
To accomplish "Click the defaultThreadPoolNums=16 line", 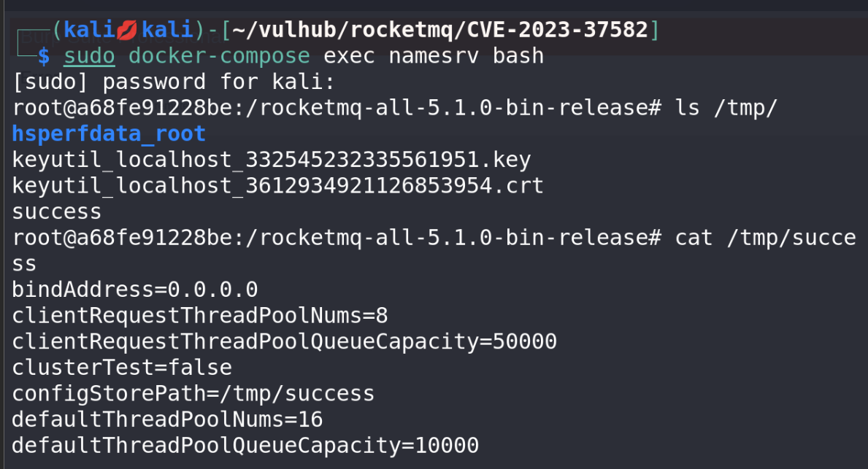I will pos(167,419).
